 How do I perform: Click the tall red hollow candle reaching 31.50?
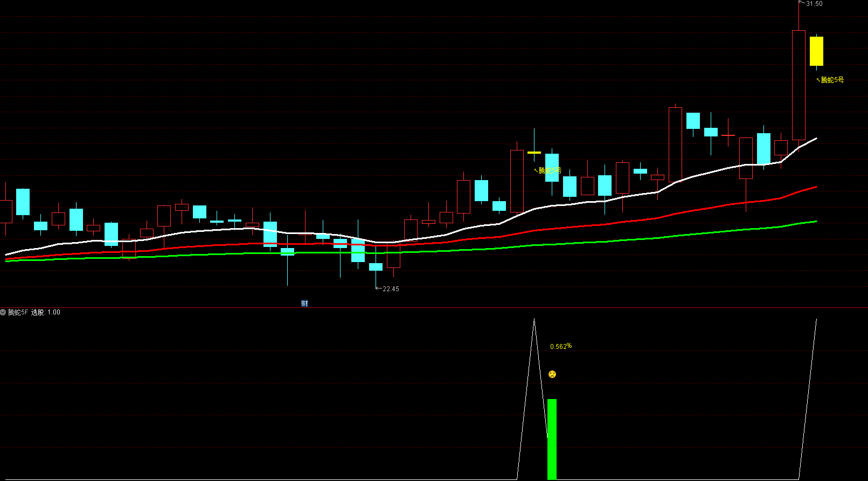tap(798, 86)
